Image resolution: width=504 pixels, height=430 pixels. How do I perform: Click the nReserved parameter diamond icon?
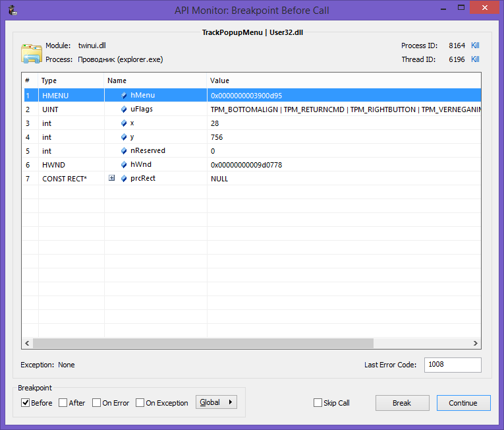point(124,150)
